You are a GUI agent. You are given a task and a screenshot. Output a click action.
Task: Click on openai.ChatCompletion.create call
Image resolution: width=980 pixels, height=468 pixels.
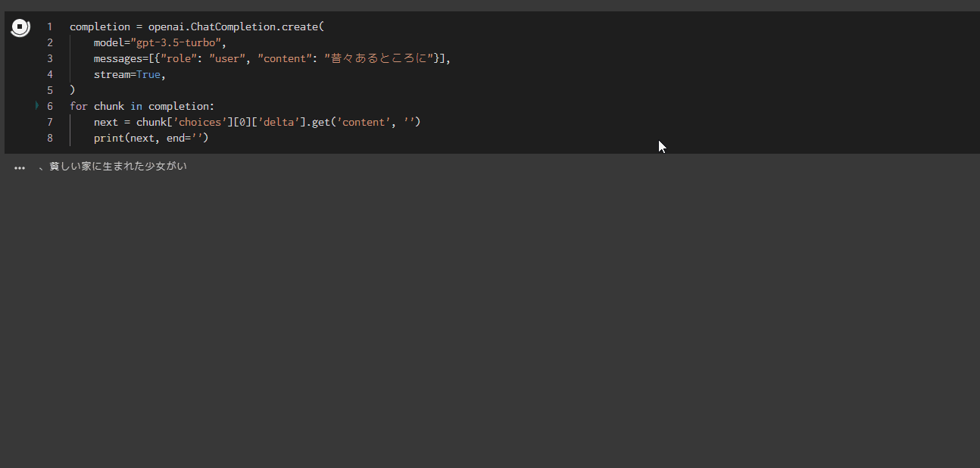pos(235,27)
